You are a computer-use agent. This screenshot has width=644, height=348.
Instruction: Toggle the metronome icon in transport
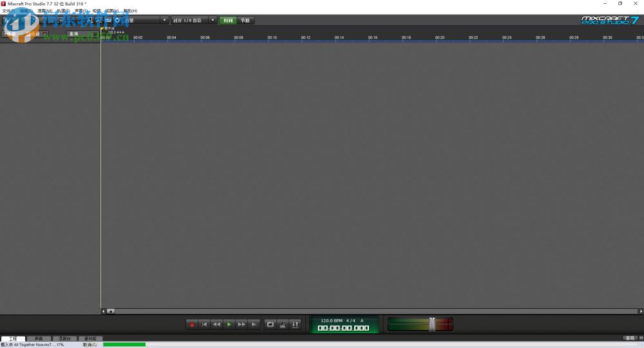(283, 324)
